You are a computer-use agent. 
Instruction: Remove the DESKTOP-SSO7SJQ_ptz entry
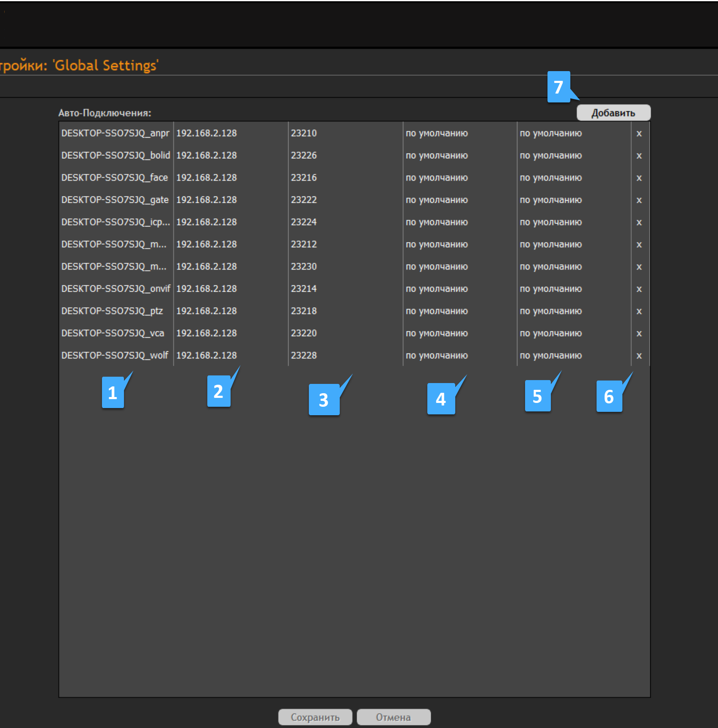[639, 311]
